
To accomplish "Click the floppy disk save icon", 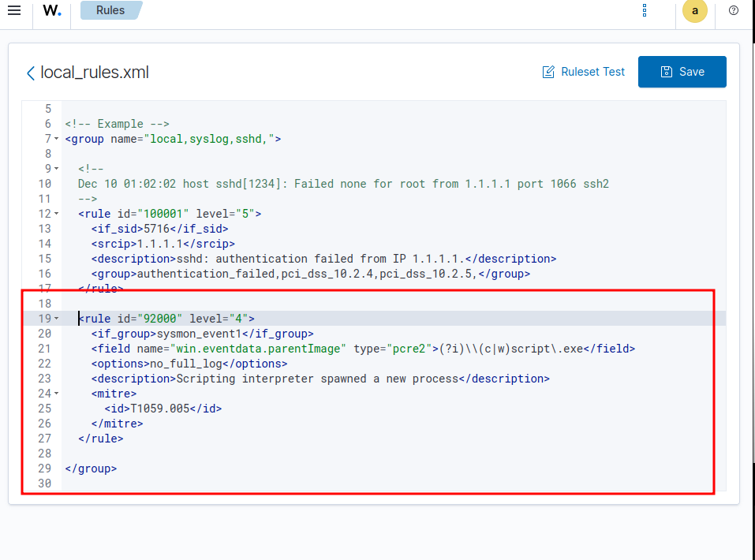I will click(665, 72).
